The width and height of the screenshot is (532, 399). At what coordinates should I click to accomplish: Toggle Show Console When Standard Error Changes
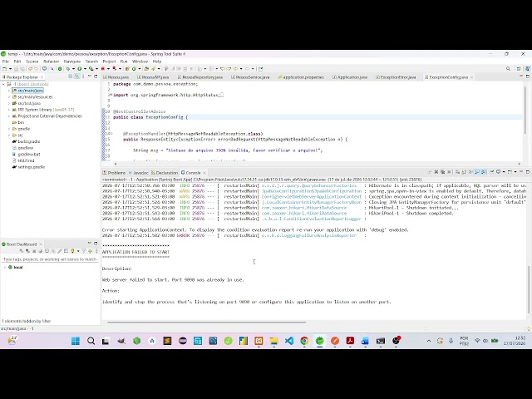pyautogui.click(x=484, y=172)
